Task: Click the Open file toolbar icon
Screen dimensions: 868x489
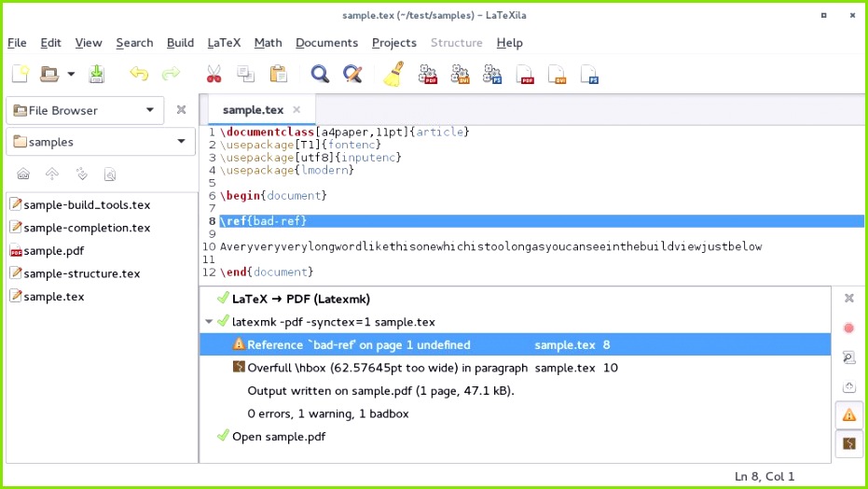Action: point(49,74)
